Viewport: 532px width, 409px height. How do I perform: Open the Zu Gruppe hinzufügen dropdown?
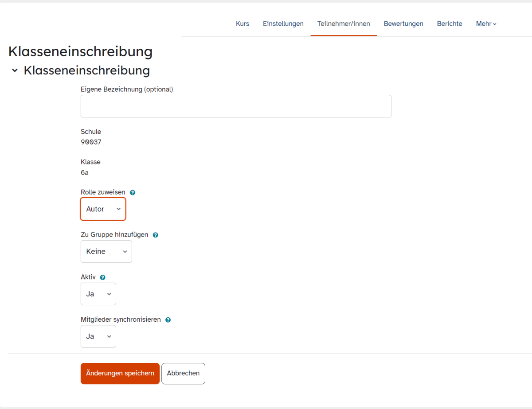point(106,252)
